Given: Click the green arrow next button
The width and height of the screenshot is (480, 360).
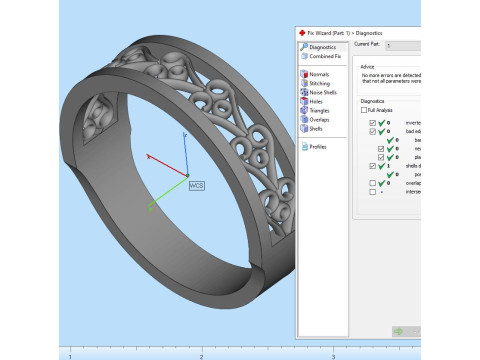Looking at the screenshot, I should [398, 331].
